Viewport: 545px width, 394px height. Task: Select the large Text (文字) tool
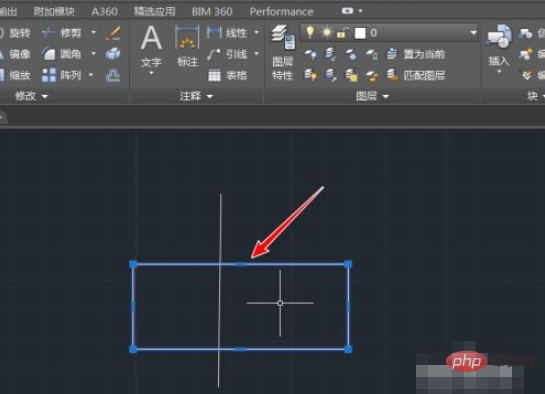(x=151, y=47)
